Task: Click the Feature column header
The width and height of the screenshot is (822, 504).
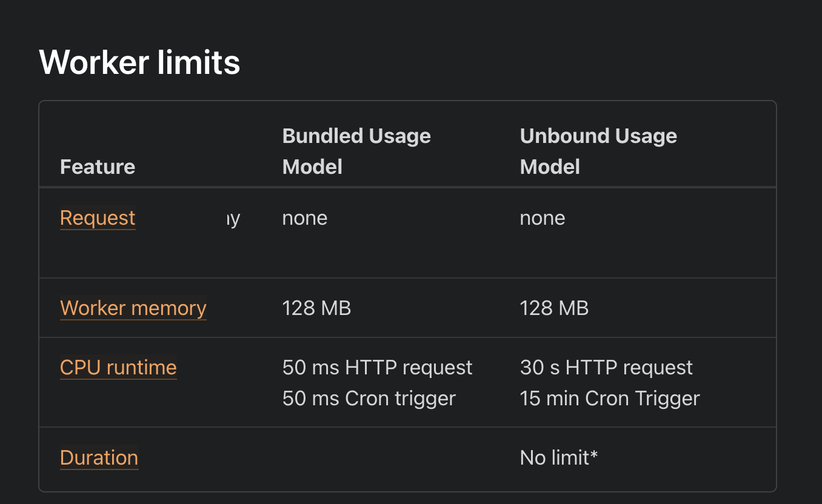Action: pos(98,167)
